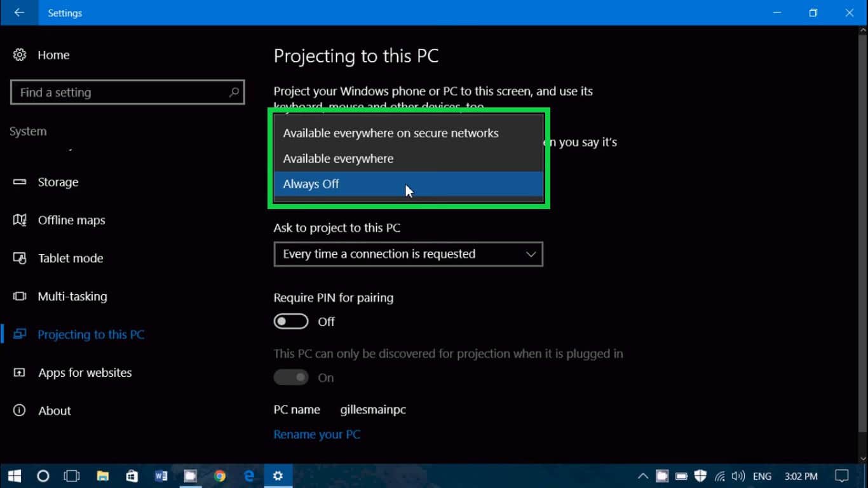Open Home via the gear icon

pyautogui.click(x=20, y=55)
